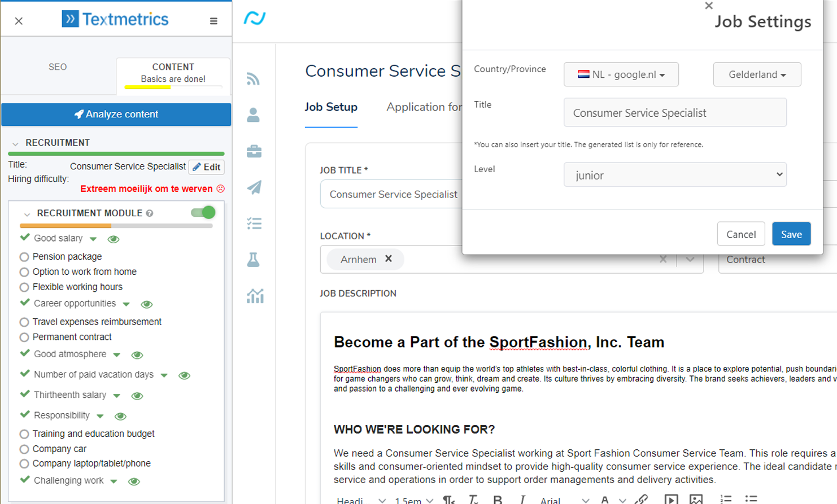The image size is (837, 504).
Task: Click the Title field in Job Settings
Action: [675, 112]
